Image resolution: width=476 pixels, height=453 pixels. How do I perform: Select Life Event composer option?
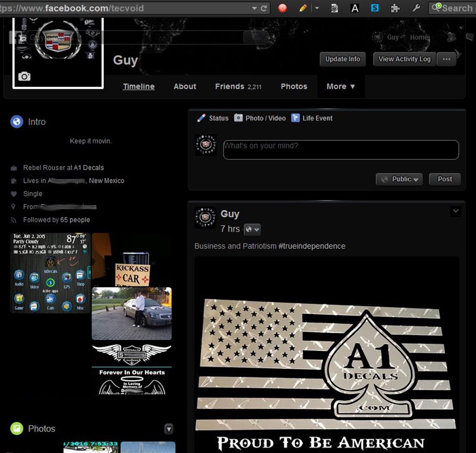click(x=312, y=118)
